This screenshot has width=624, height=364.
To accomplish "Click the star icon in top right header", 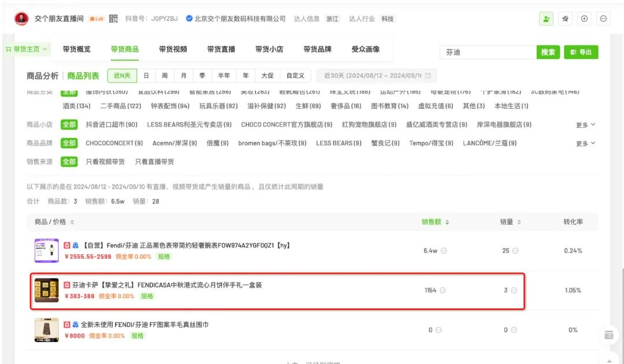I will tap(565, 18).
